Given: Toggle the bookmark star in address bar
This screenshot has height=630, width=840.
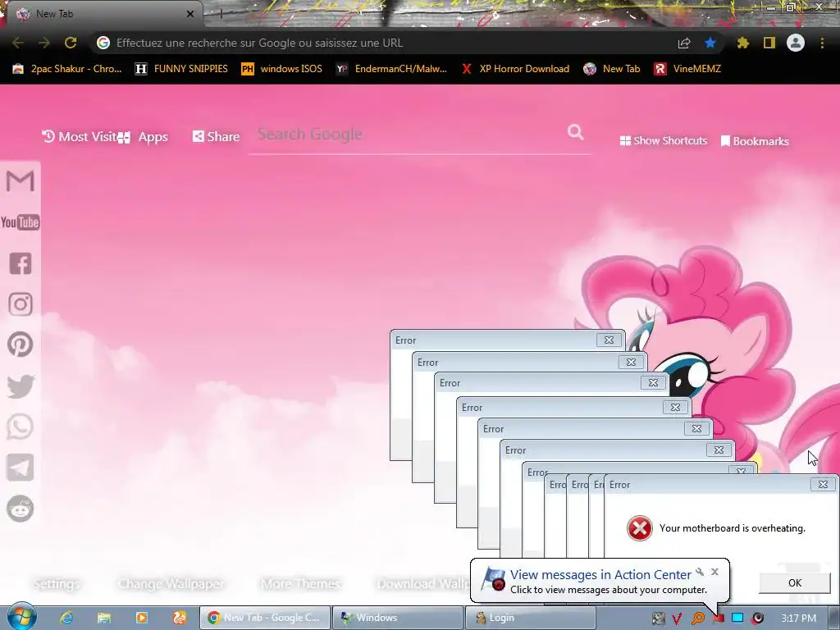Looking at the screenshot, I should pos(710,43).
